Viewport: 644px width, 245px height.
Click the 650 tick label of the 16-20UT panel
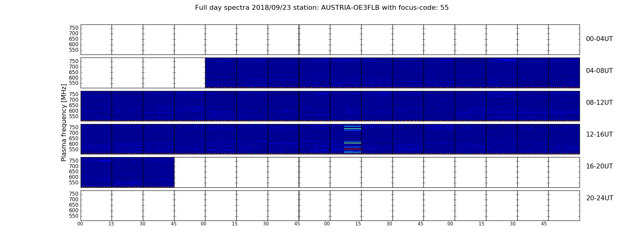[74, 171]
